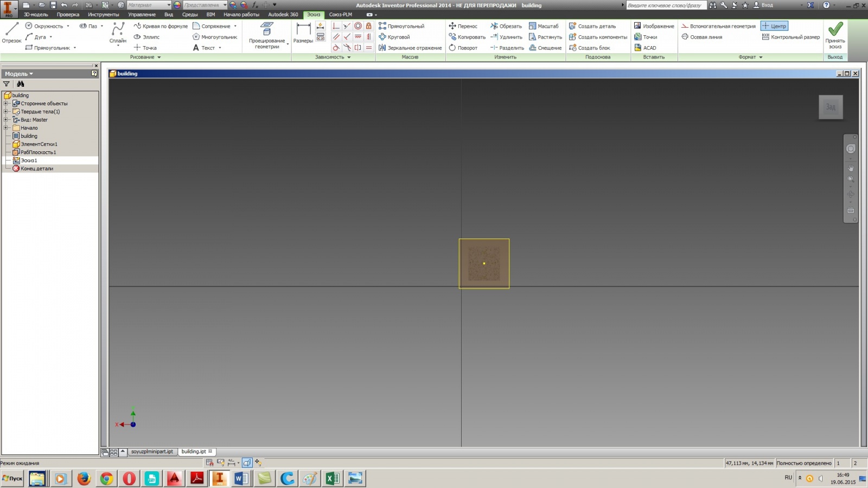Viewport: 868px width, 488px height.
Task: Toggle Осевая линия format
Action: [701, 37]
